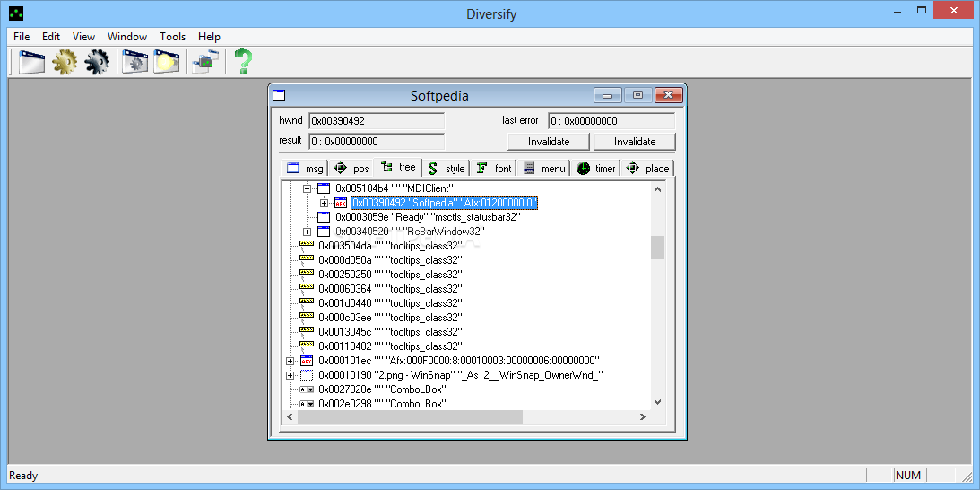This screenshot has height=490, width=980.
Task: Click the second Invalidate button on the right
Action: (x=635, y=142)
